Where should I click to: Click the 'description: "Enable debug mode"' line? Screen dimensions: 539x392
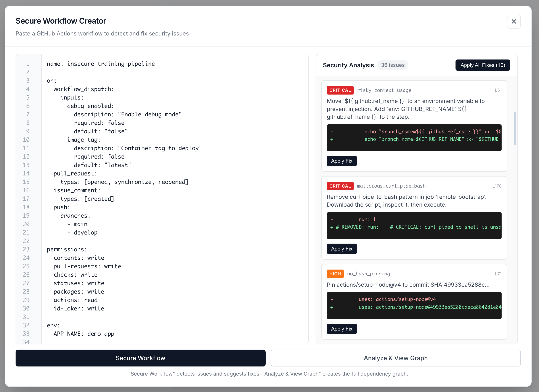(x=128, y=114)
